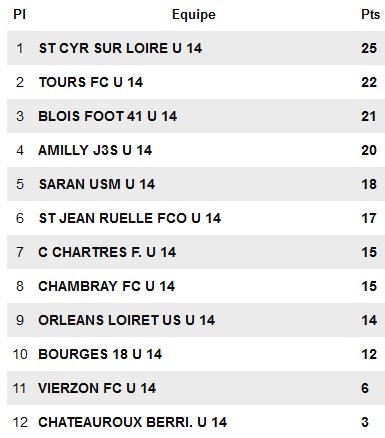385x438 pixels.
Task: Click the 6 points for Vierzon FC
Action: (365, 388)
